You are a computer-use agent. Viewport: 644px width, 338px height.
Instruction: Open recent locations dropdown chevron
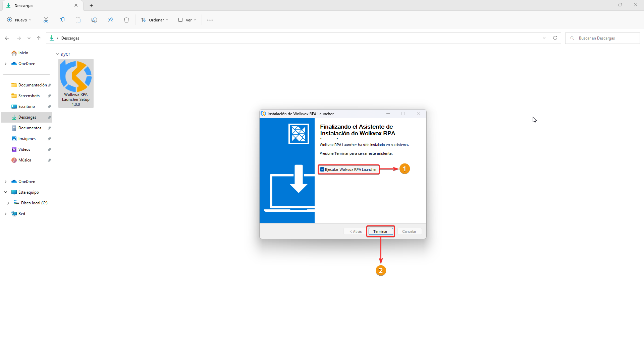29,38
